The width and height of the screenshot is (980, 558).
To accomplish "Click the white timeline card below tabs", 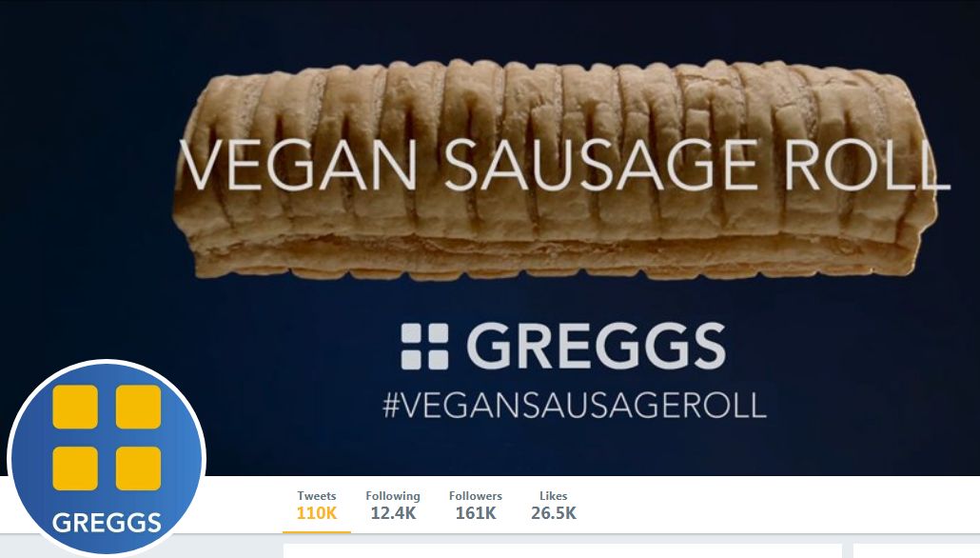I will click(x=562, y=551).
